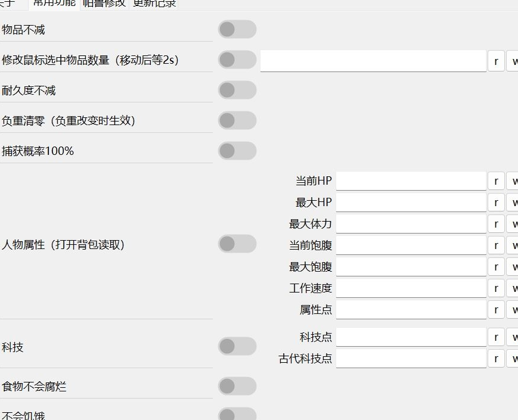The image size is (518, 420).
Task: Click the 最大HP input field
Action: 411,203
